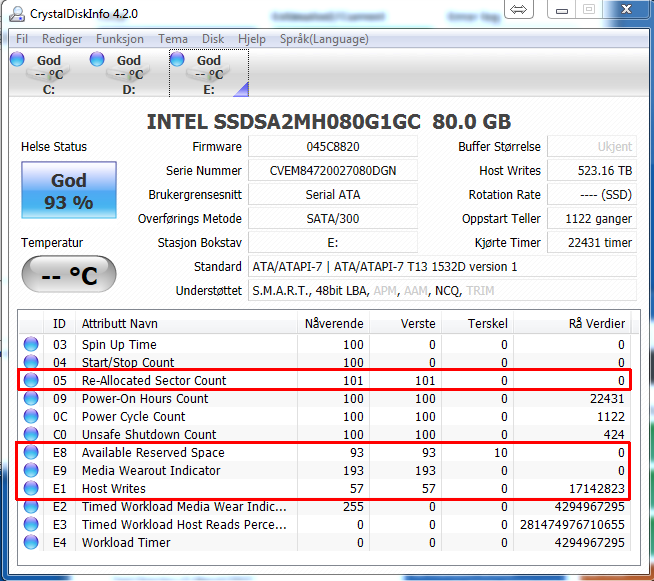
Task: Click the drive title INTEL SSDSA2MH080G1GC 80.0 GB
Action: (329, 122)
